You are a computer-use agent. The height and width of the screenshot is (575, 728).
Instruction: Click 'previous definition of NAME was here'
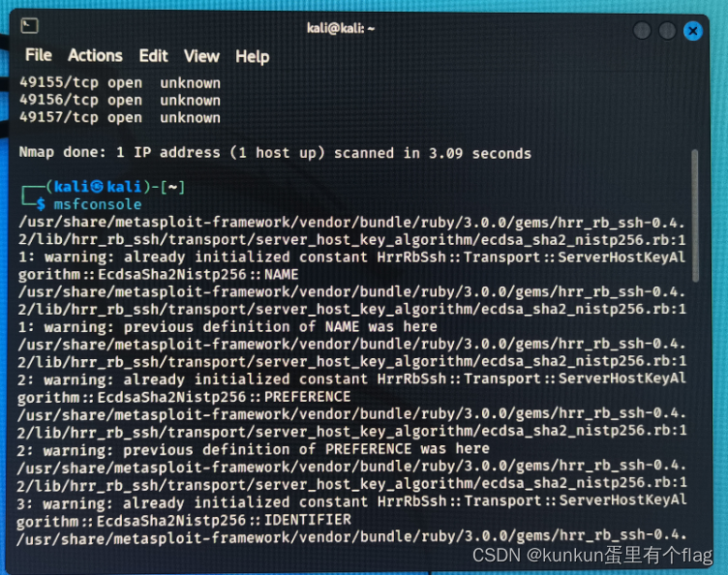pyautogui.click(x=281, y=327)
